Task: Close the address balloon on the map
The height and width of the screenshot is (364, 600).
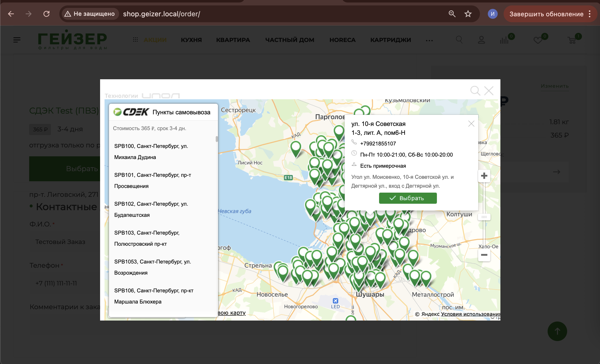Action: 471,123
